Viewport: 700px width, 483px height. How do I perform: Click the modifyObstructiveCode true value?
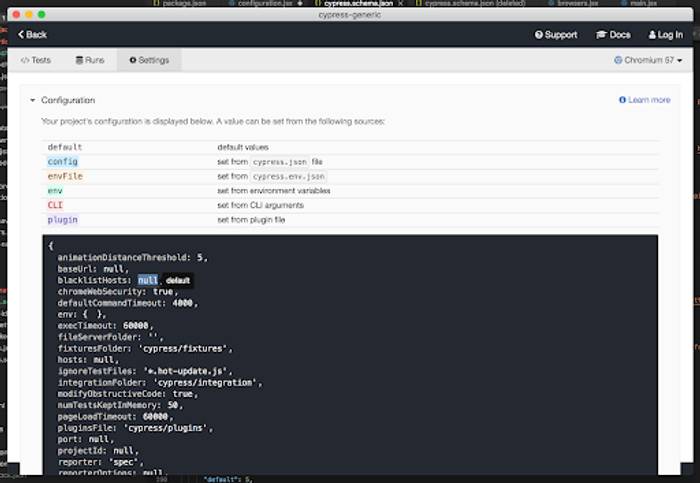183,394
